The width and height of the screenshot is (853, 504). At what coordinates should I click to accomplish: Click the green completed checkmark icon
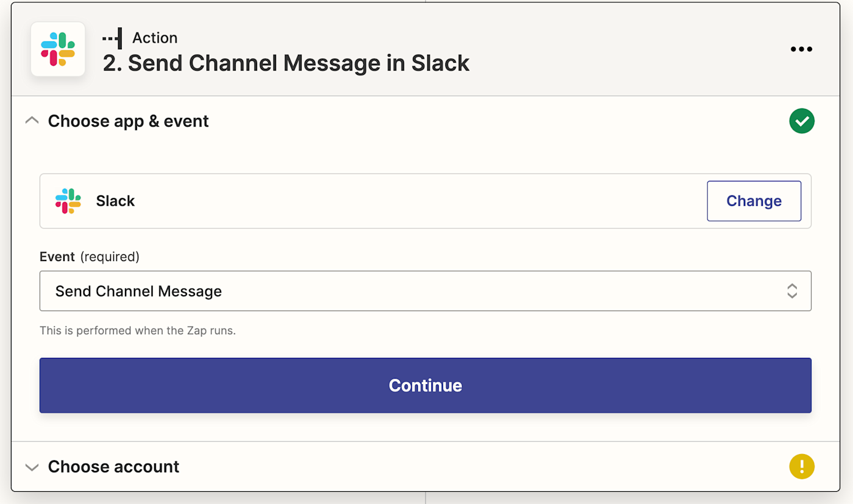coord(802,121)
